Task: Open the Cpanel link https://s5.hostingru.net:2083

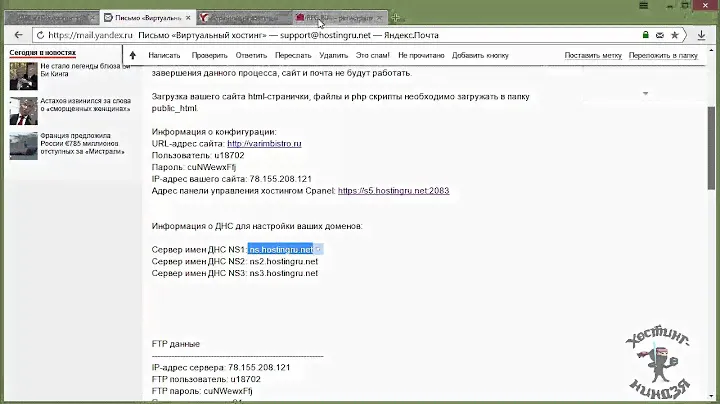Action: 393,190
